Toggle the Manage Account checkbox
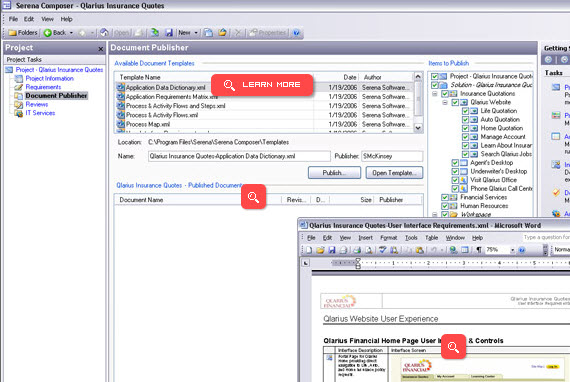 tap(465, 137)
